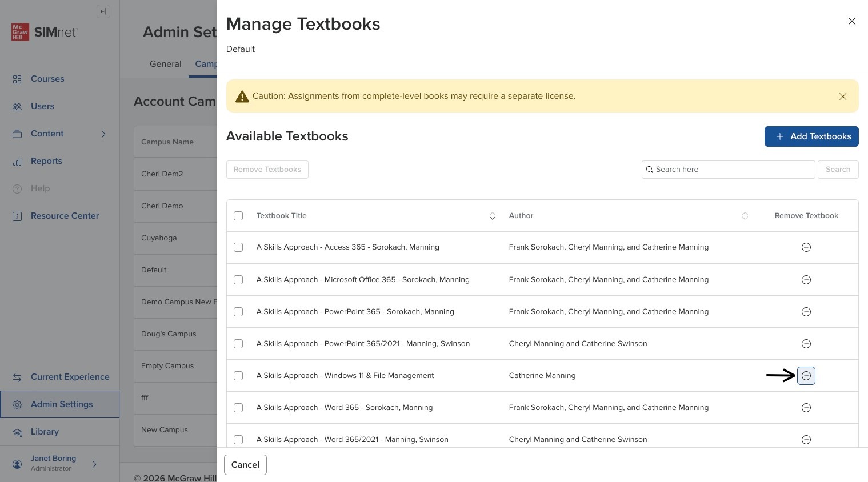868x482 pixels.
Task: Open the General tab in Admin Settings
Action: (x=166, y=64)
